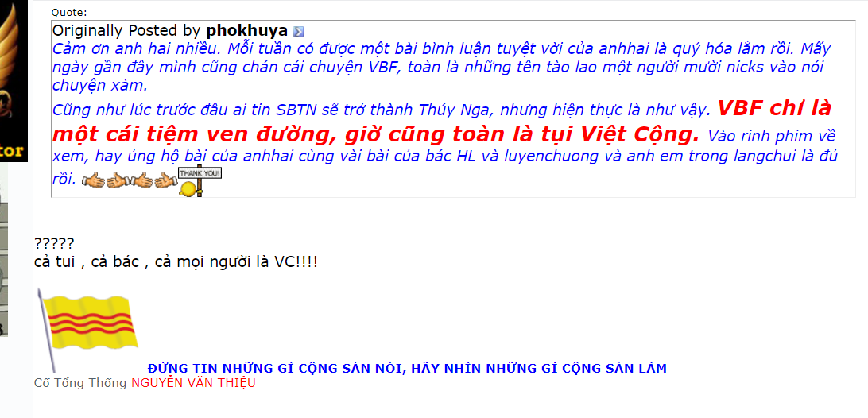
Task: Click the red name NGUYỄN VĂN THIỆU
Action: tap(193, 382)
